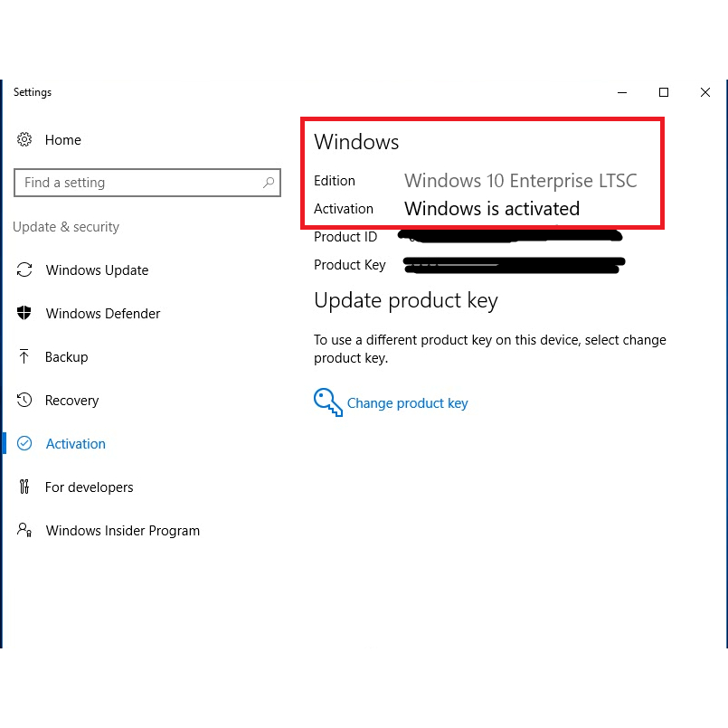This screenshot has width=728, height=728.
Task: Close the Settings window
Action: 705,92
